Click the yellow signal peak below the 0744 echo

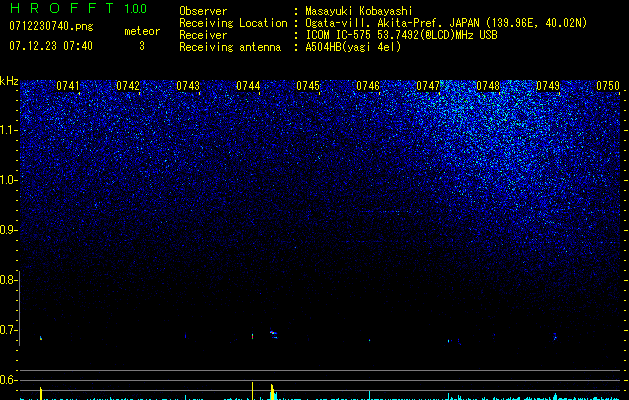[272, 392]
